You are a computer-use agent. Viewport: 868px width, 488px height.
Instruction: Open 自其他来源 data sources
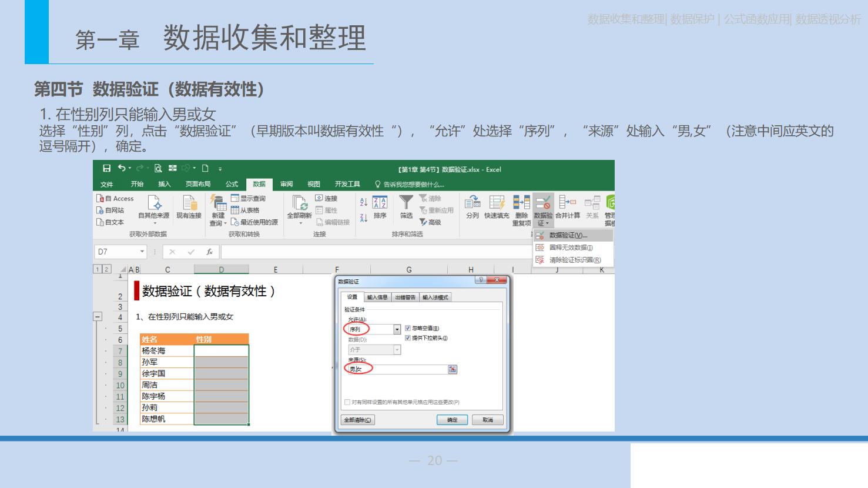[154, 209]
